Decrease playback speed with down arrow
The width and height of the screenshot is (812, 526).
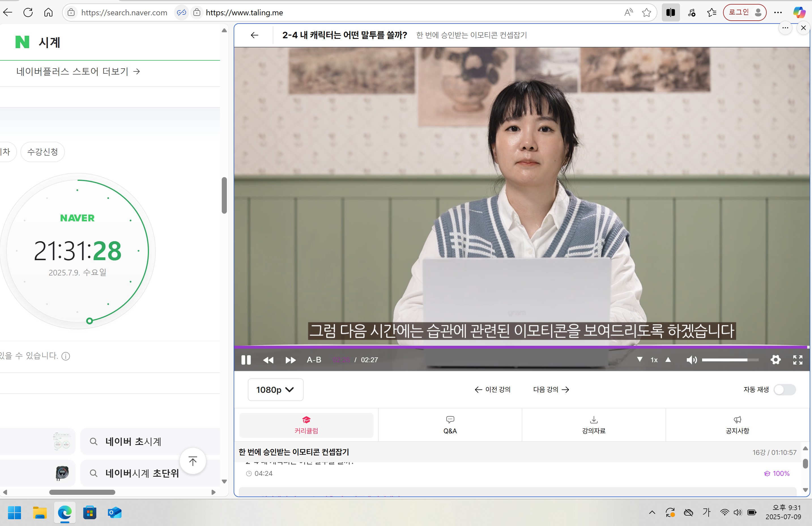coord(640,360)
